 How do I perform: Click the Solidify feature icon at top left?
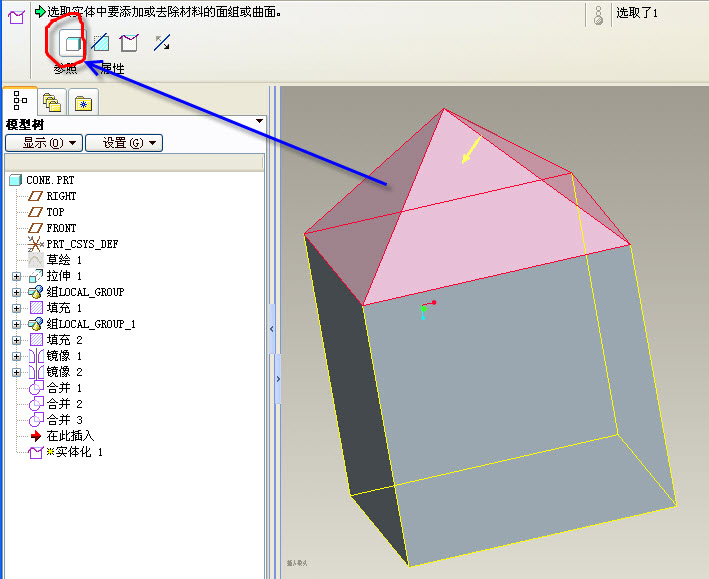tap(16, 17)
